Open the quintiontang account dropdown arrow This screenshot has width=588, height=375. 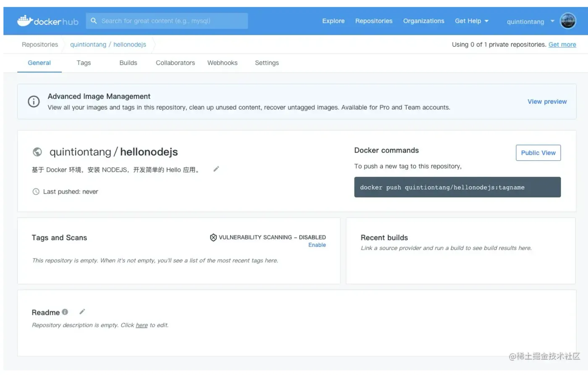coord(552,21)
